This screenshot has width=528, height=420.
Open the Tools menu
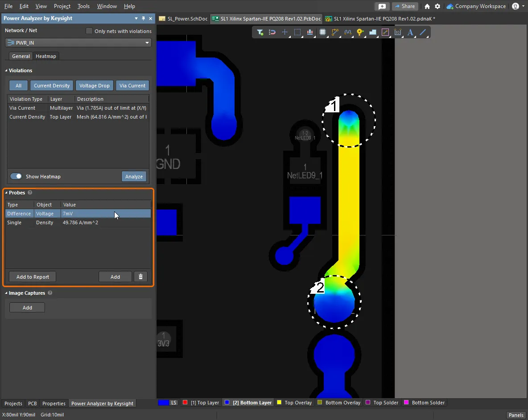tap(83, 6)
